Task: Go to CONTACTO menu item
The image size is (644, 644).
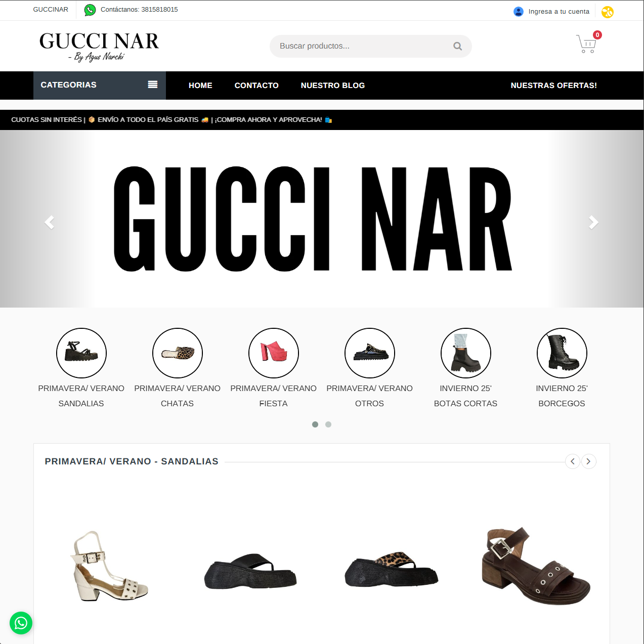Action: [256, 85]
